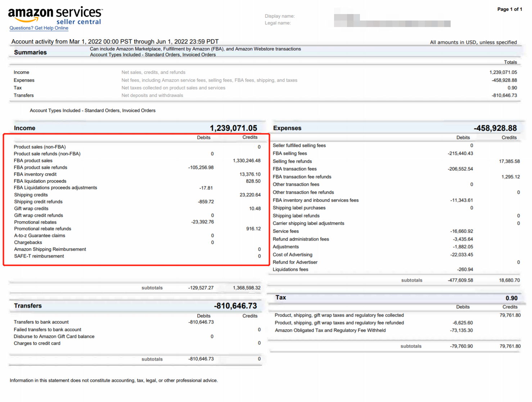Select the Summaries heading
The height and width of the screenshot is (402, 532).
click(30, 53)
